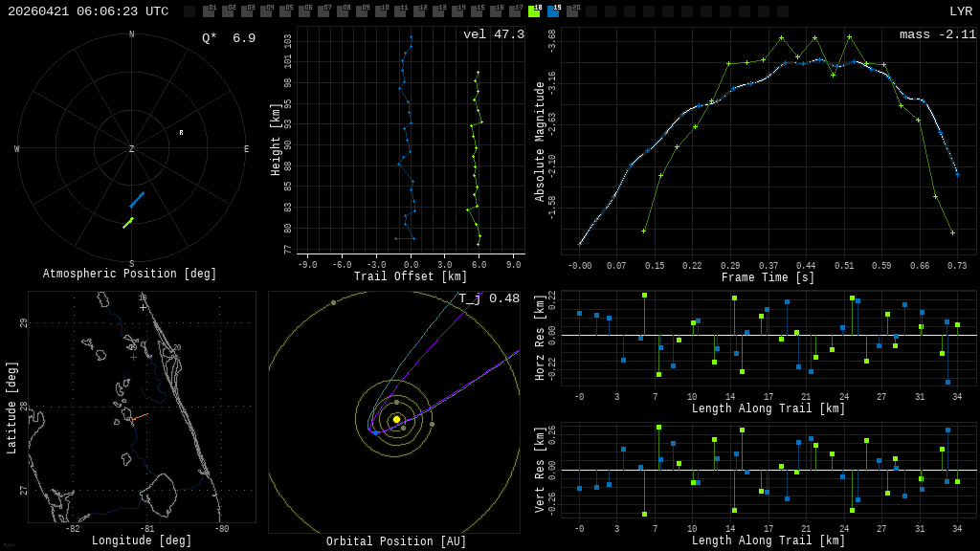The width and height of the screenshot is (980, 551).
Task: Click station 01 indicator box
Action: [209, 11]
